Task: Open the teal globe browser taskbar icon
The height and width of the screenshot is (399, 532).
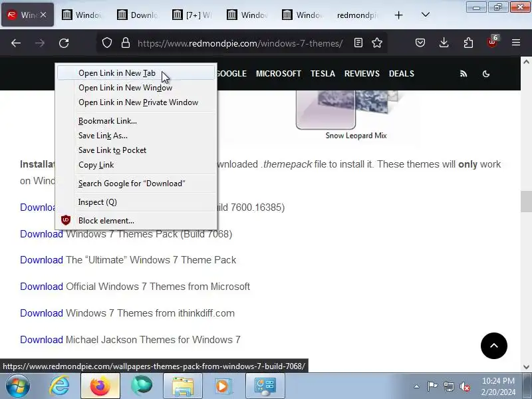Action: [142, 386]
